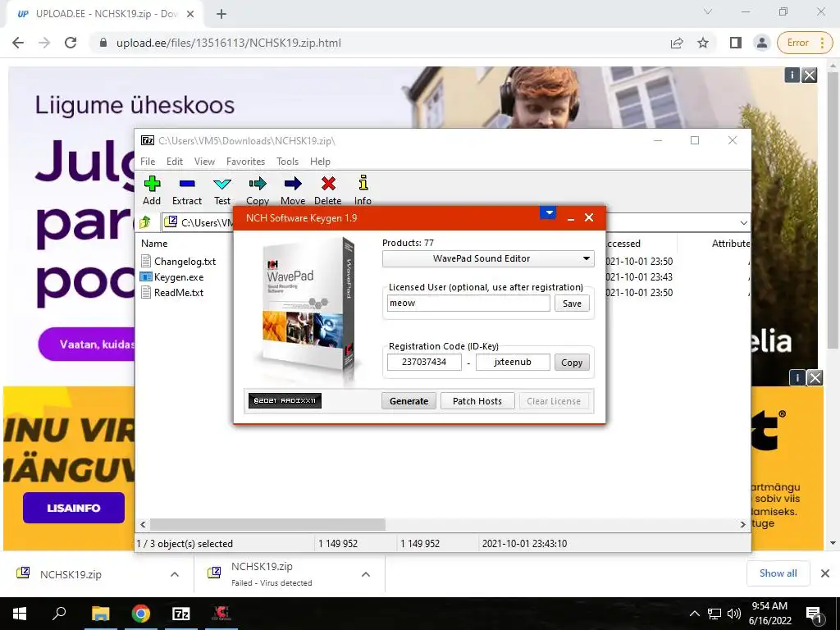Image resolution: width=840 pixels, height=630 pixels.
Task: Click the Extract icon in 7-Zip
Action: pos(187,184)
